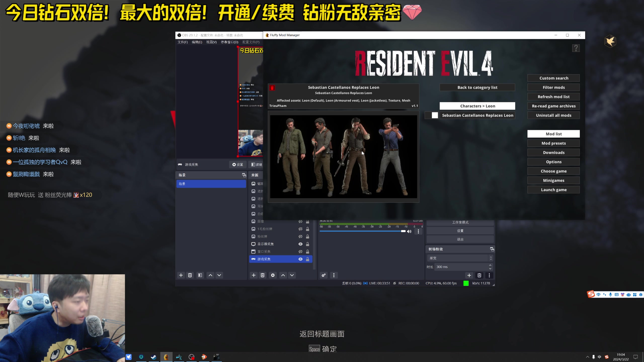Viewport: 644px width, 362px height.
Task: Enable the Sebastian Castellanos Replaces Leon mod checkbox
Action: [x=435, y=115]
